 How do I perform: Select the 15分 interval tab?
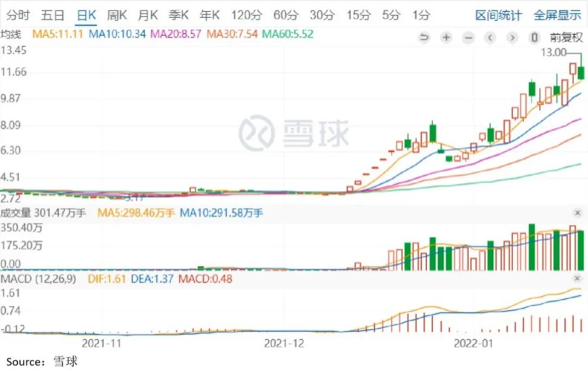358,15
